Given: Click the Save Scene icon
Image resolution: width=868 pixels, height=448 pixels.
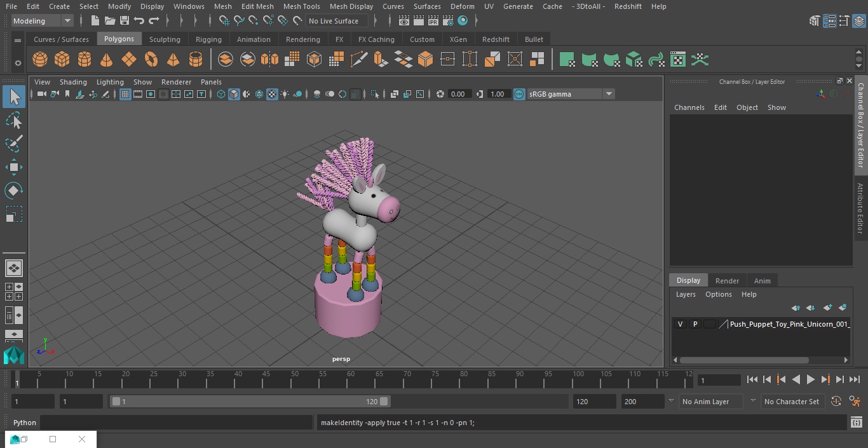Looking at the screenshot, I should point(125,21).
